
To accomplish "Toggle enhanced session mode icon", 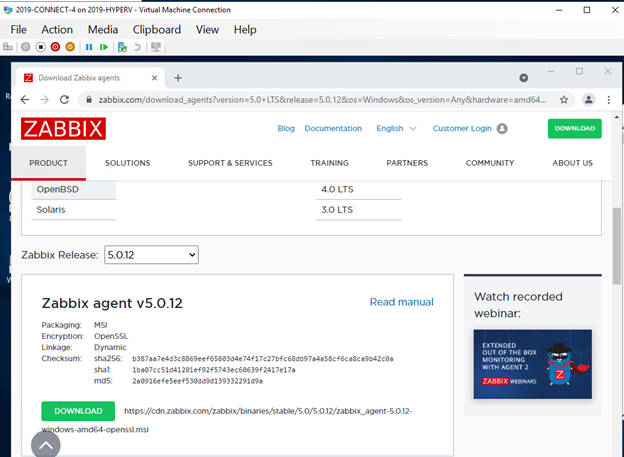I will pyautogui.click(x=156, y=47).
